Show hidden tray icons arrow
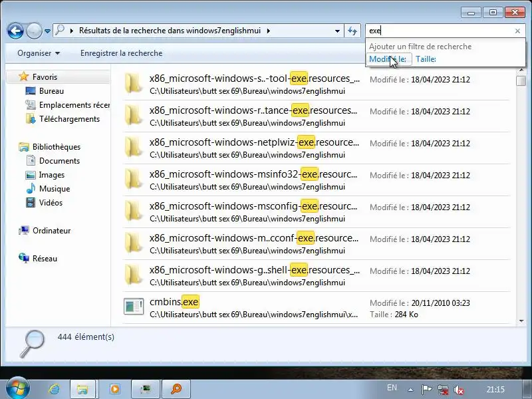Screen dimensions: 532x399 click(x=410, y=390)
